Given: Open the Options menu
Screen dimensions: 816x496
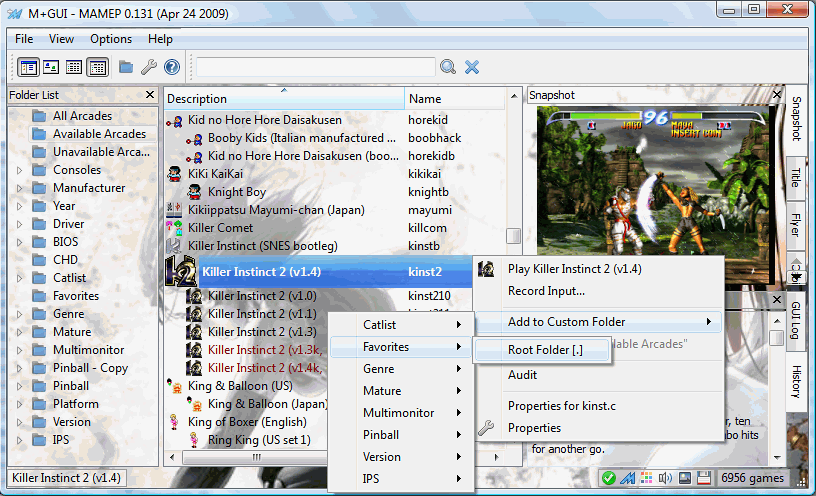Looking at the screenshot, I should click(x=111, y=39).
